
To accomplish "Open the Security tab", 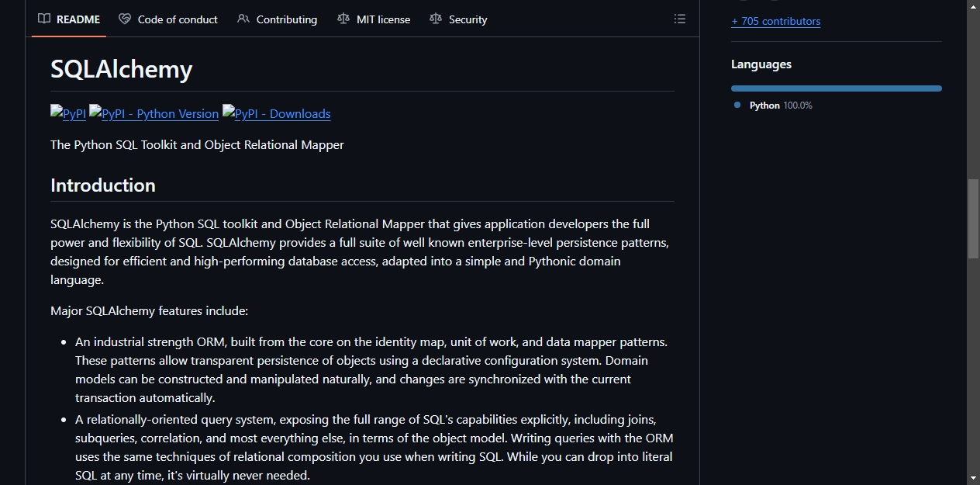I will click(458, 19).
